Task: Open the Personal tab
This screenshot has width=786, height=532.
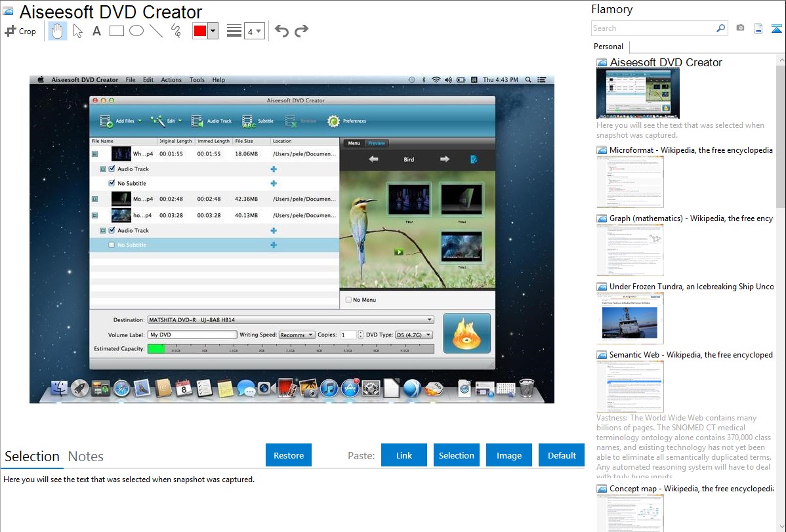Action: tap(609, 47)
